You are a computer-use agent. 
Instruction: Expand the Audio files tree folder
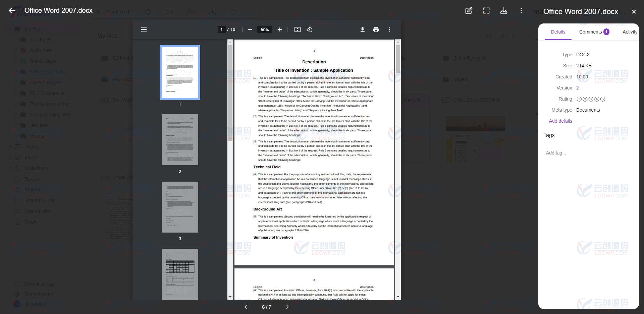coord(15,50)
